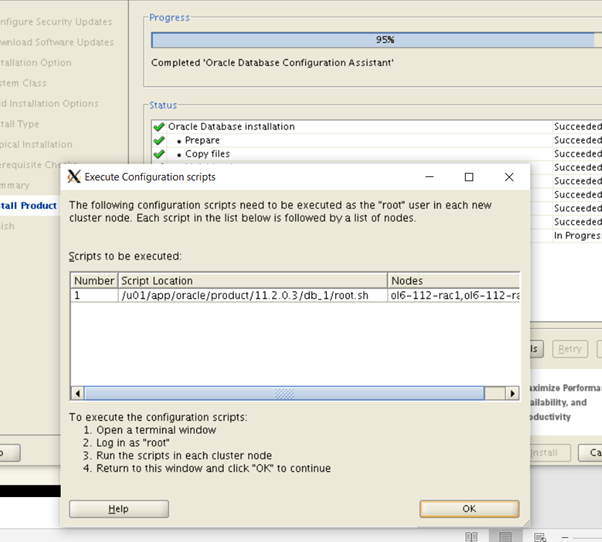Screen dimensions: 602x542
Task: Maximize the Execute Configuration scripts dialog
Action: point(468,177)
